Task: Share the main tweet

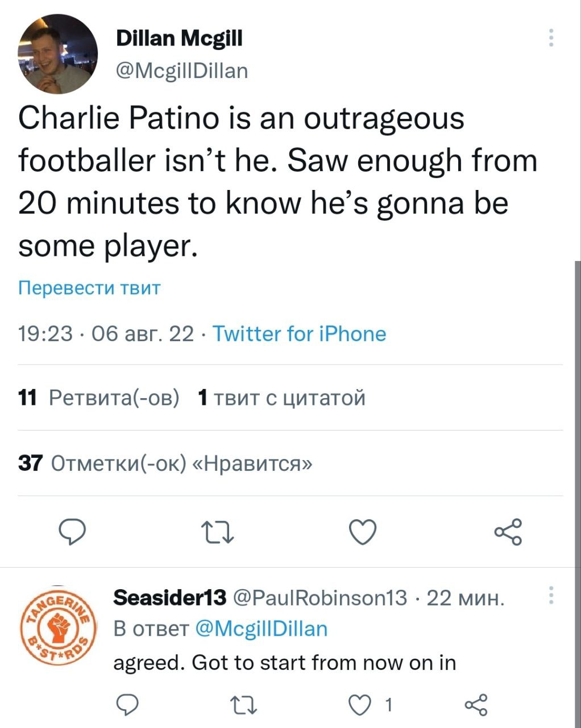Action: tap(507, 532)
